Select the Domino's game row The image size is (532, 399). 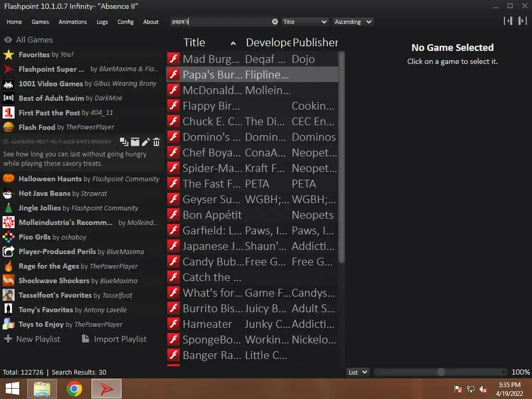pyautogui.click(x=252, y=137)
